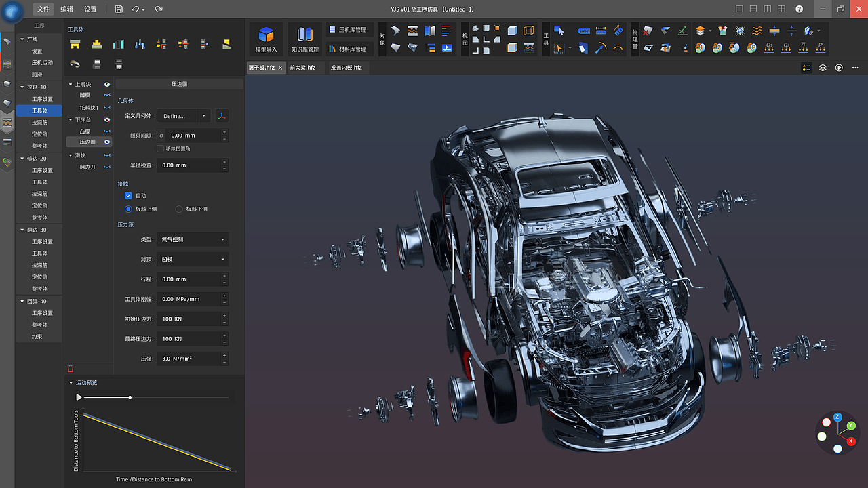This screenshot has height=488, width=868.
Task: Click the blue Z axis ball on gizmo
Action: click(837, 417)
